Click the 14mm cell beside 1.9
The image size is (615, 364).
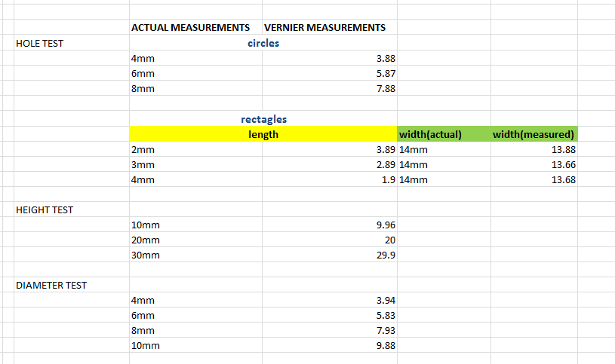(x=444, y=179)
